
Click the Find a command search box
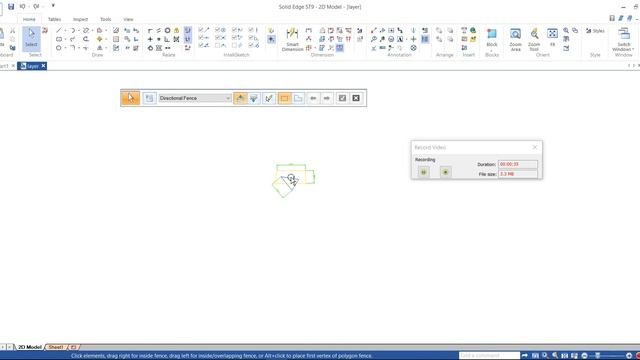coord(489,356)
